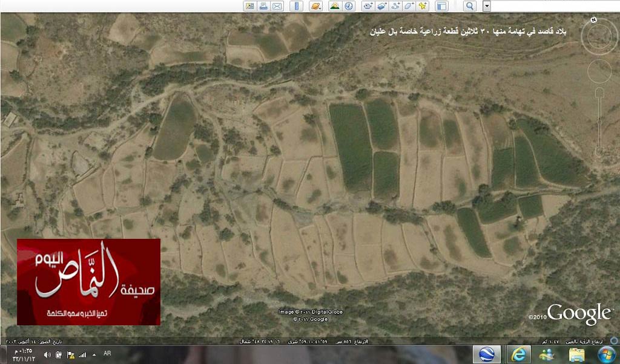Screen dimensions: 620x364
Task: Click the zoom-out end of the zoom slider
Action: click(599, 152)
